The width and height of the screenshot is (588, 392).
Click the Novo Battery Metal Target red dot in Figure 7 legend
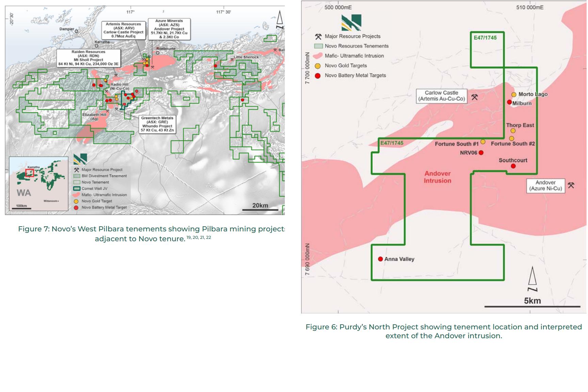tap(76, 208)
